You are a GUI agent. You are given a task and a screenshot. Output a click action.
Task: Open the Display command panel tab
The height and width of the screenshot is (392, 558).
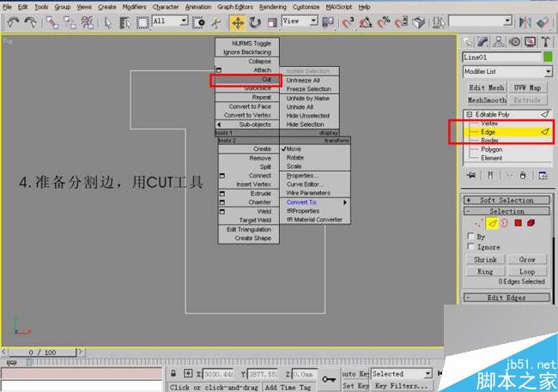[530, 42]
